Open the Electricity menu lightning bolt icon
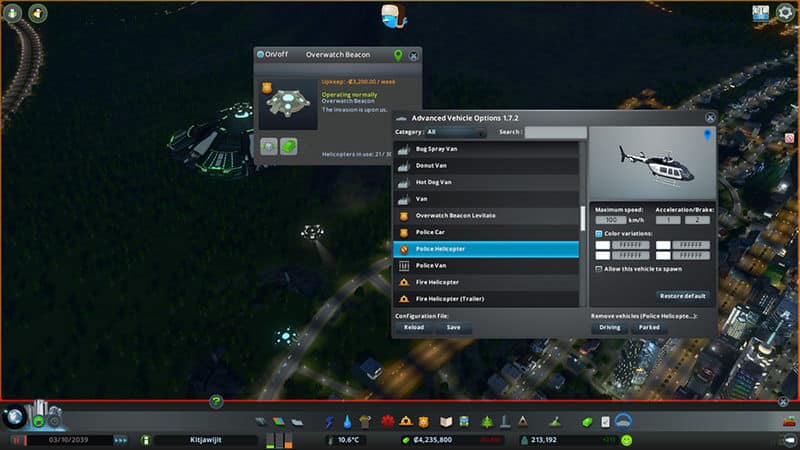This screenshot has width=800, height=450. pyautogui.click(x=329, y=421)
